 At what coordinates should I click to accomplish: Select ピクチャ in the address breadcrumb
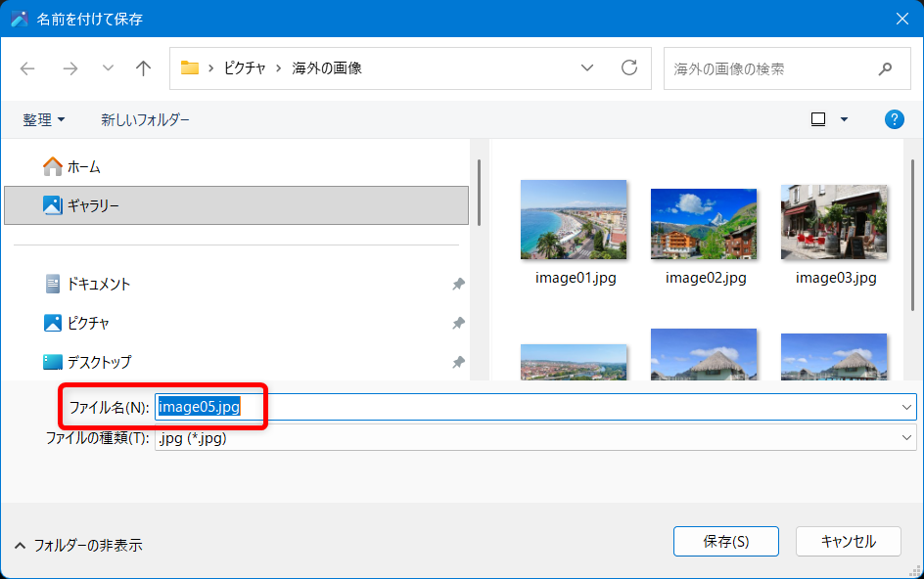click(x=245, y=68)
